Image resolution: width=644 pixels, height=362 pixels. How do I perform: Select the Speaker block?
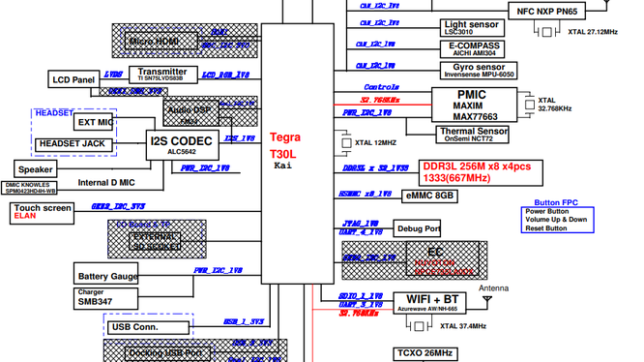tap(36, 168)
